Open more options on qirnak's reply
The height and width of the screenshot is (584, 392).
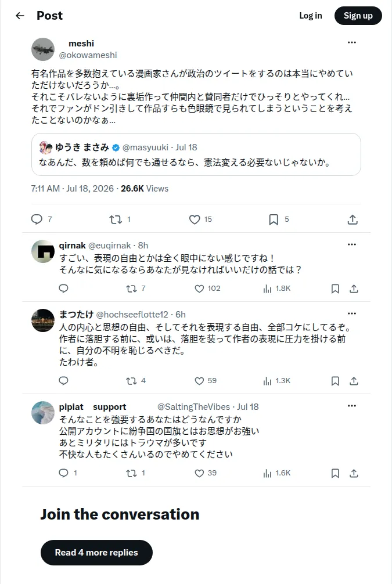coord(352,245)
